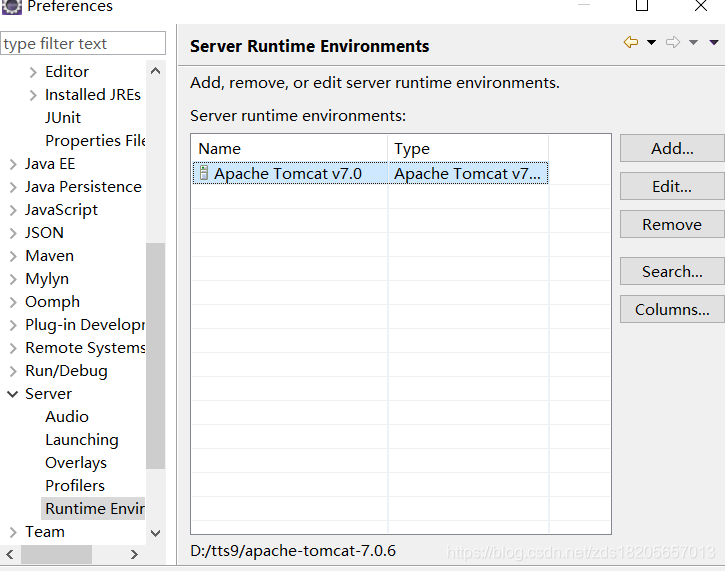Select the Server tree item label
The width and height of the screenshot is (725, 571).
click(48, 393)
